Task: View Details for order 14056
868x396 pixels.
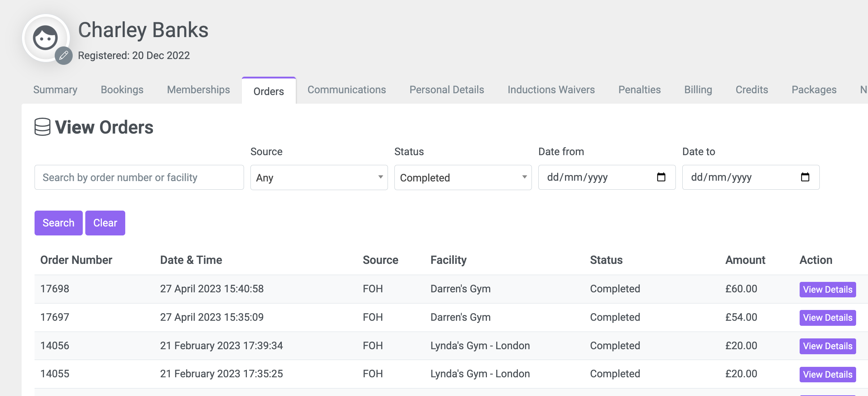Action: click(x=828, y=346)
